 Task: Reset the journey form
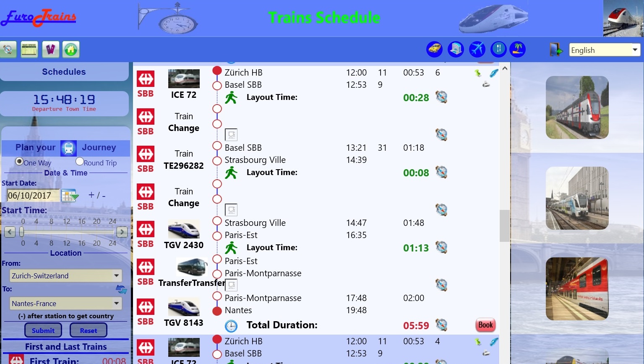point(89,330)
